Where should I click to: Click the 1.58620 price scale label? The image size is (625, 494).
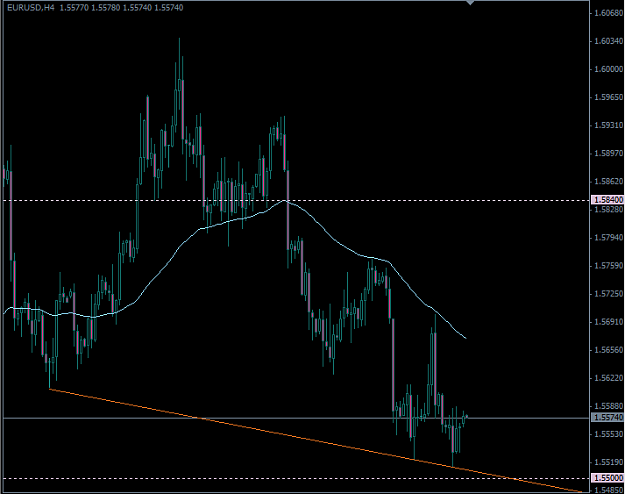click(x=608, y=181)
